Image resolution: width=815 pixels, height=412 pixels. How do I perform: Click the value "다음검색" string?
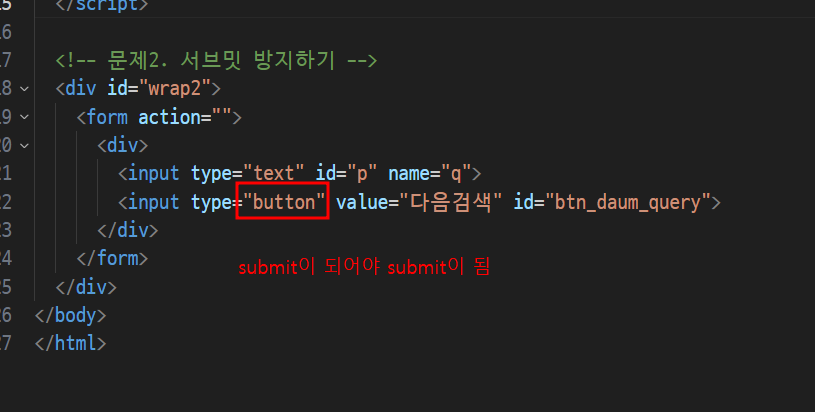[451, 202]
